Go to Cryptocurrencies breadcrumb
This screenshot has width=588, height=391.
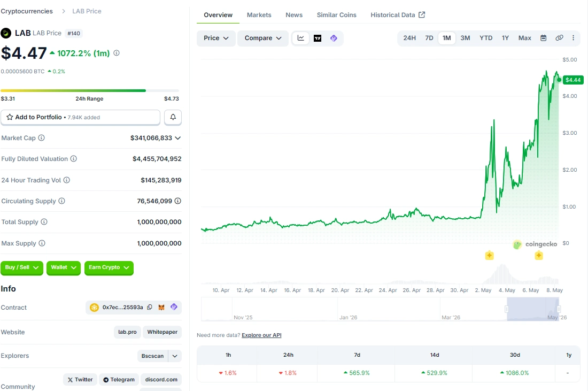point(27,11)
